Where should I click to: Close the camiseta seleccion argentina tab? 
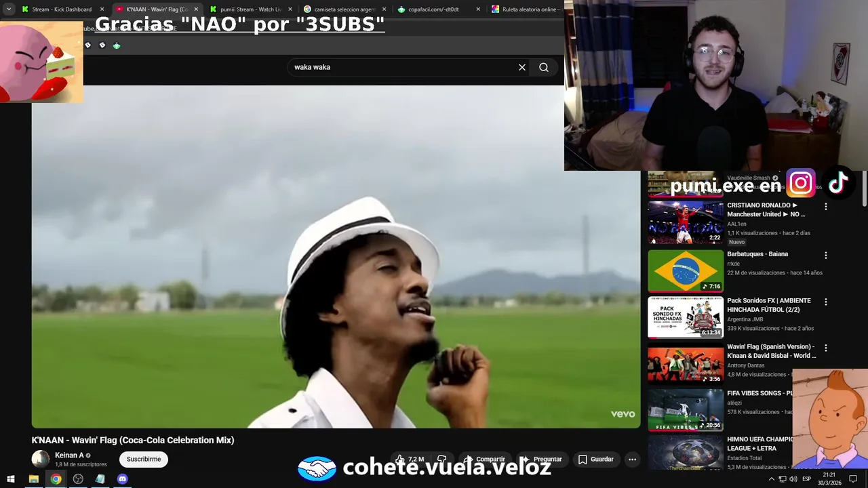pyautogui.click(x=384, y=9)
